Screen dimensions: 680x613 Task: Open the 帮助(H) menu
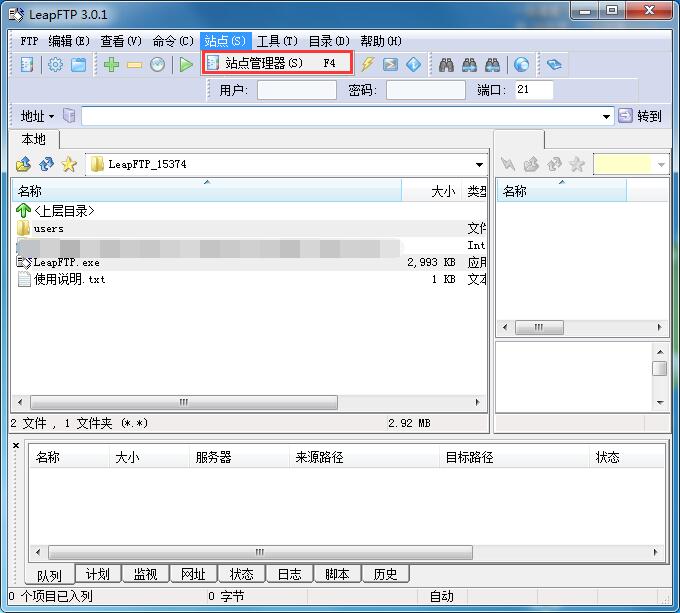pyautogui.click(x=381, y=41)
